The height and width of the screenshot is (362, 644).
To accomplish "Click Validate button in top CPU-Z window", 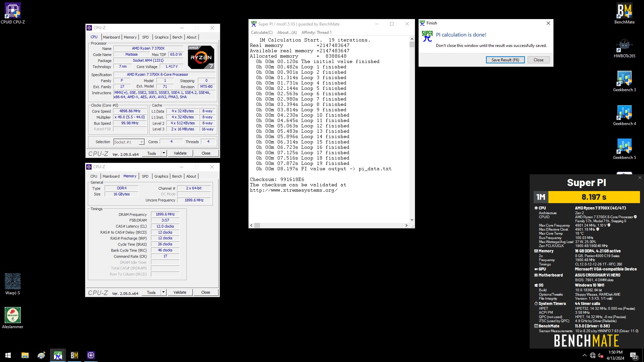I will coord(180,153).
